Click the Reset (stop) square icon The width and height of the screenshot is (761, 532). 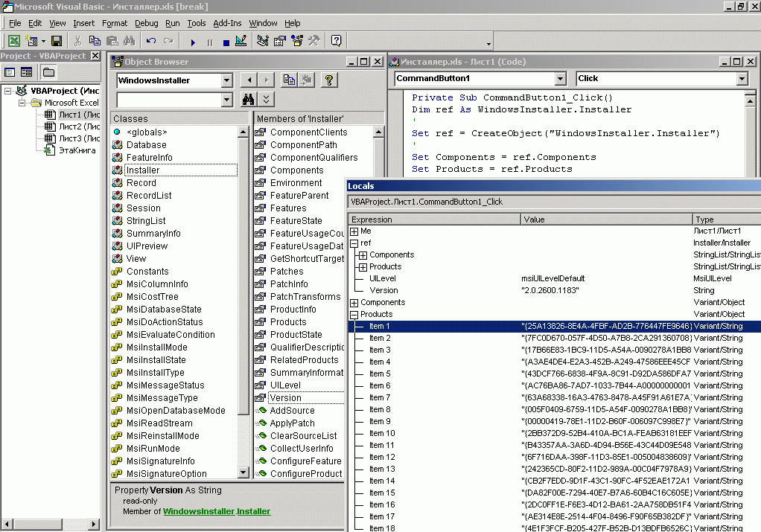(226, 42)
